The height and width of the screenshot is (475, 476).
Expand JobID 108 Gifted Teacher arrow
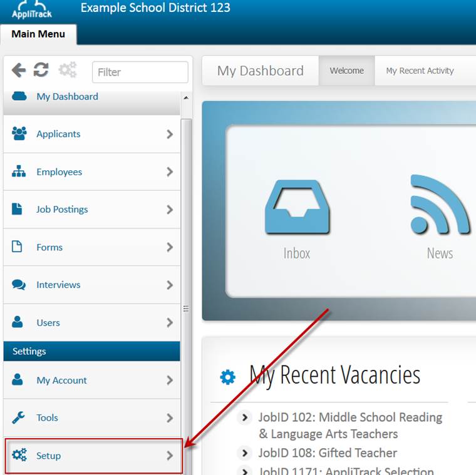point(245,453)
